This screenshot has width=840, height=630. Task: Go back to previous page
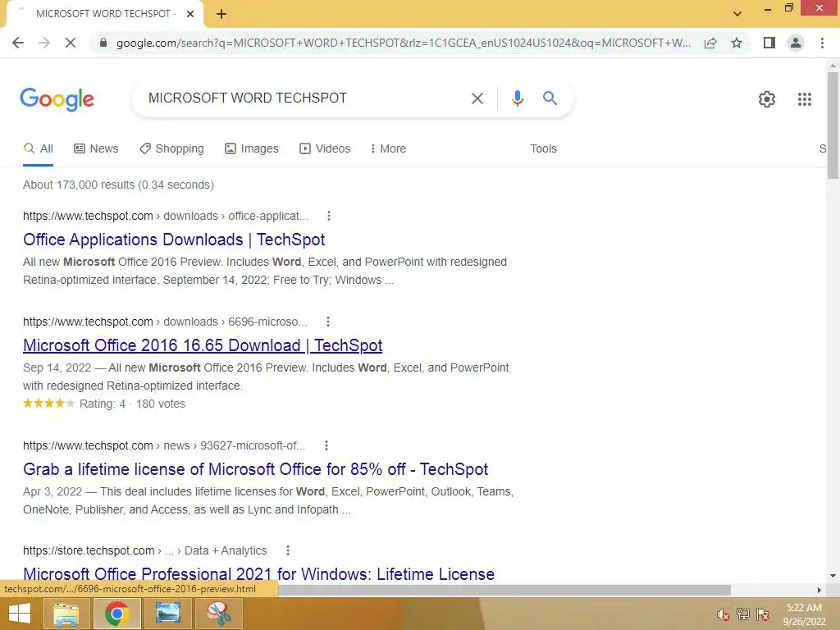[x=18, y=43]
